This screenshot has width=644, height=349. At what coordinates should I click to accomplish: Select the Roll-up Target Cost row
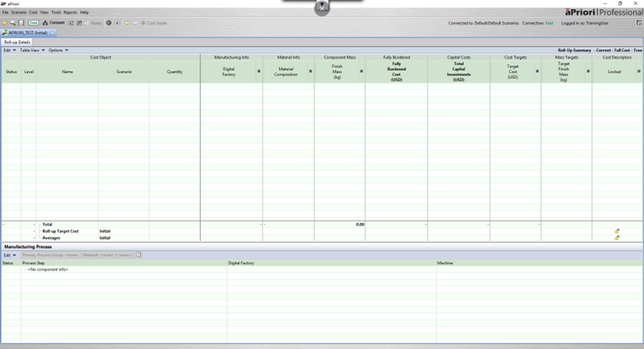click(x=322, y=231)
